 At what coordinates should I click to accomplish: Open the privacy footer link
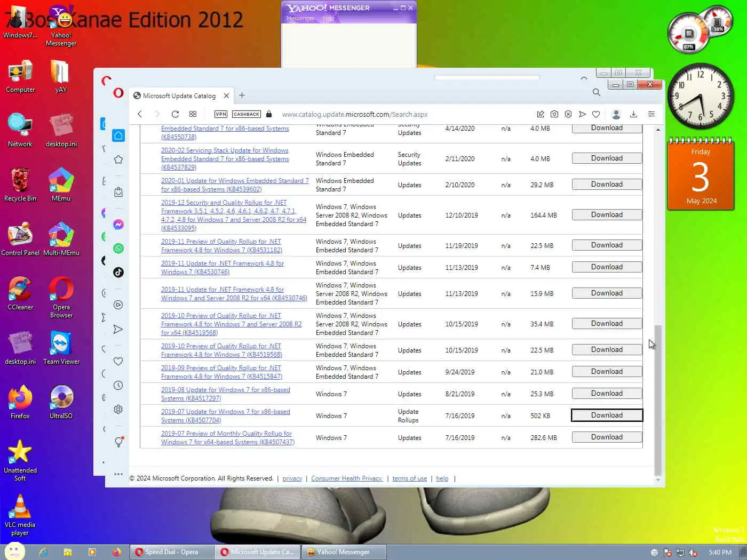[292, 478]
